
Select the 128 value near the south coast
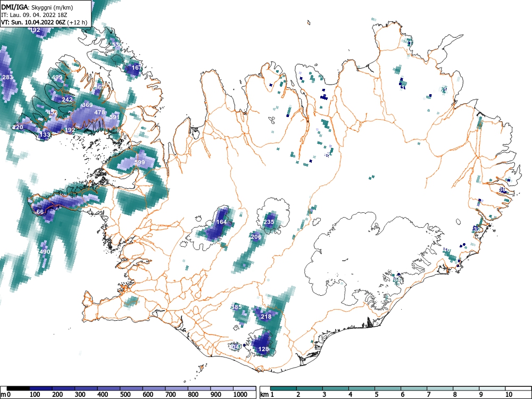point(263,349)
